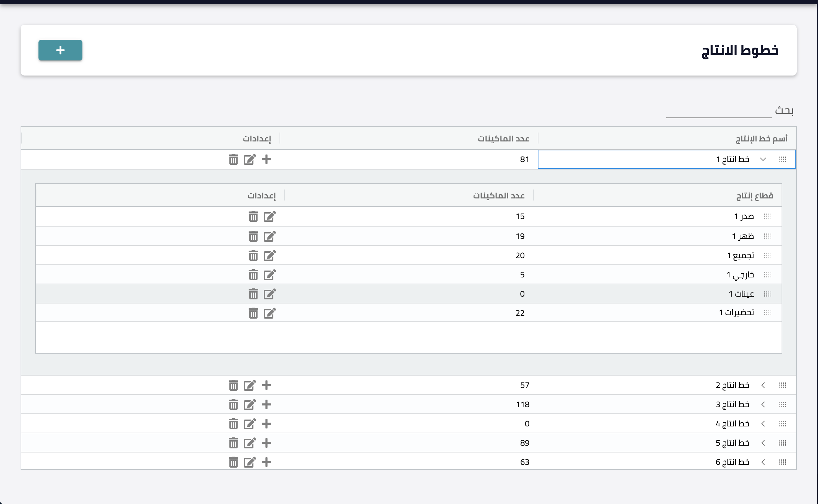Click the search field labeled بحث
Screen dimensions: 818x504
(719, 111)
